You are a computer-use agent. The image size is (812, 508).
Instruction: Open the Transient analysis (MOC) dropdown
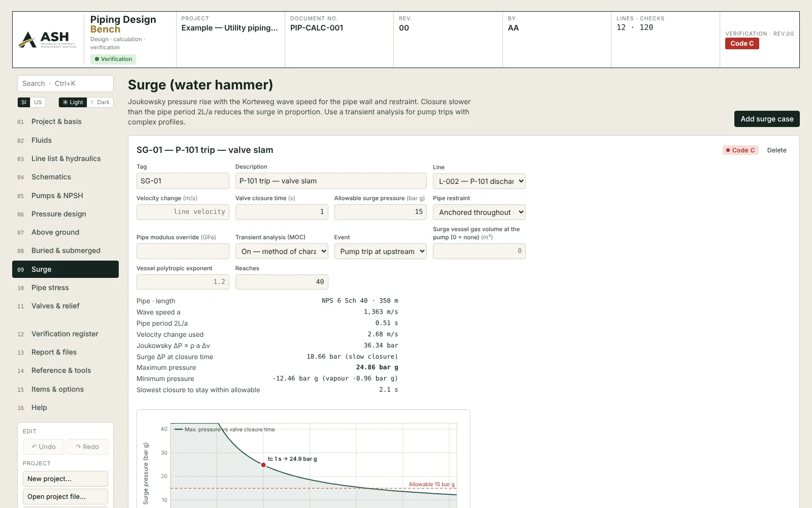282,251
